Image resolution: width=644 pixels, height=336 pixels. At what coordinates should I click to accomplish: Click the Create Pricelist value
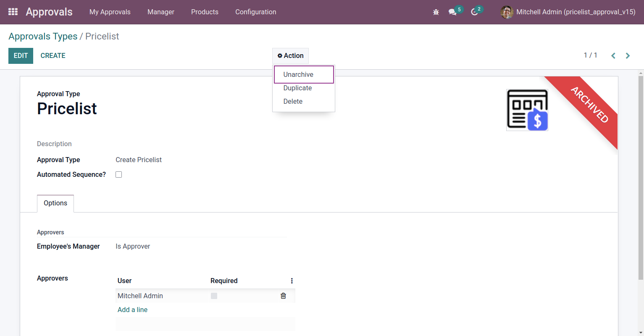[x=139, y=160]
